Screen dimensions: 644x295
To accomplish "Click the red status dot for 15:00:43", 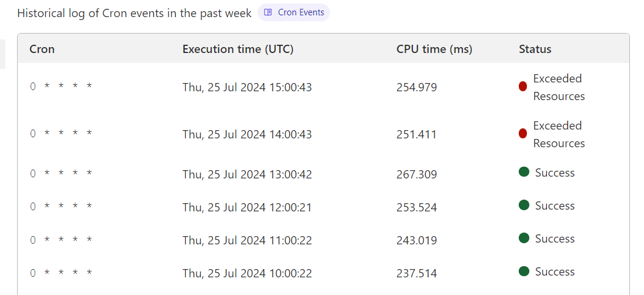I will (523, 87).
